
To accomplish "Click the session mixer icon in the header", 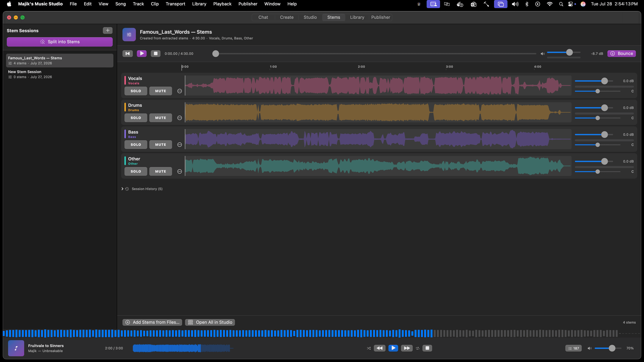I will click(129, 35).
